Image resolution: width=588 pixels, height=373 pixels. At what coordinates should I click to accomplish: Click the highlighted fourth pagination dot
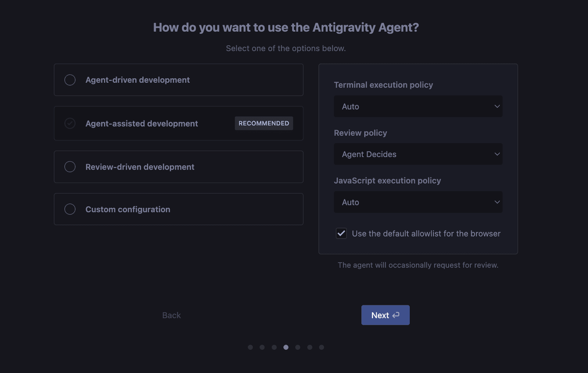coord(286,347)
